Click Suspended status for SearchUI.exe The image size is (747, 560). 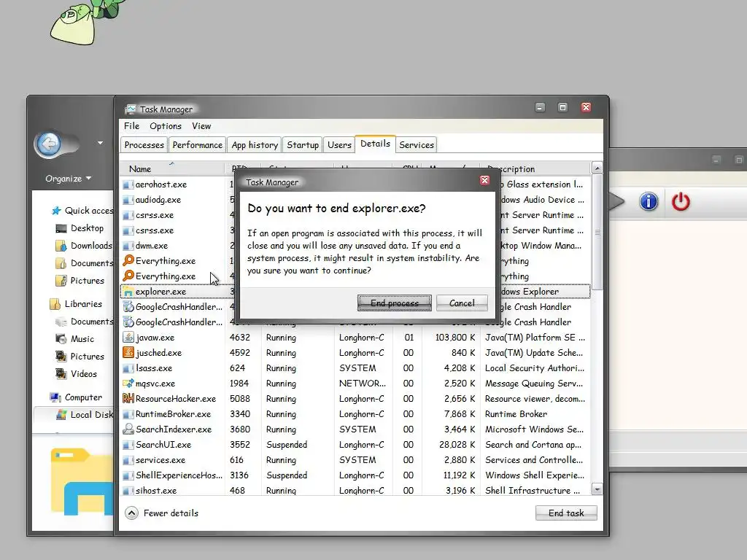click(287, 445)
